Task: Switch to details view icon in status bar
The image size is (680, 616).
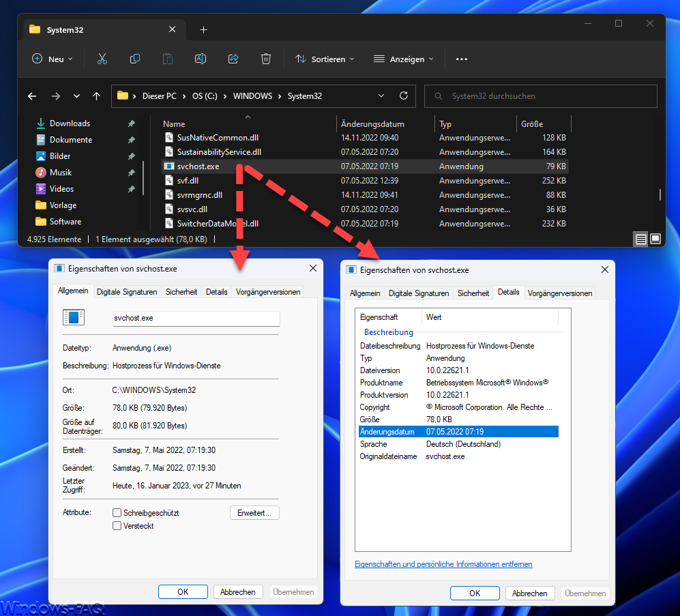Action: [641, 239]
